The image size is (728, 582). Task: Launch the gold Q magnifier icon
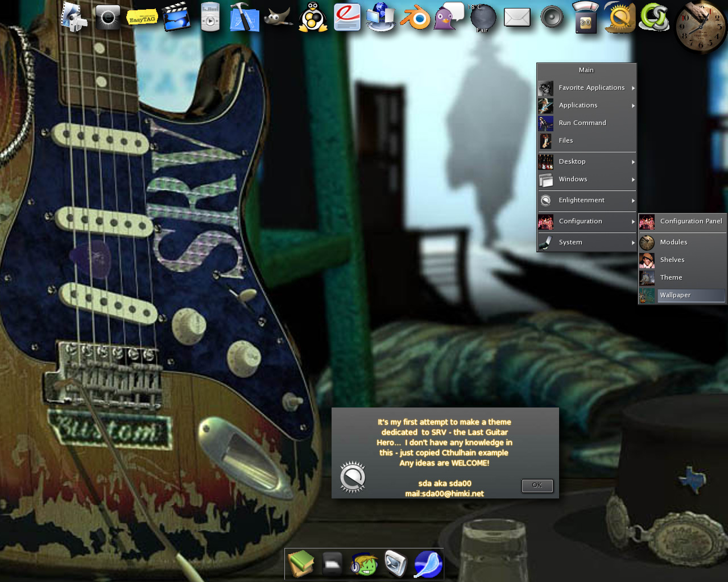pyautogui.click(x=620, y=17)
